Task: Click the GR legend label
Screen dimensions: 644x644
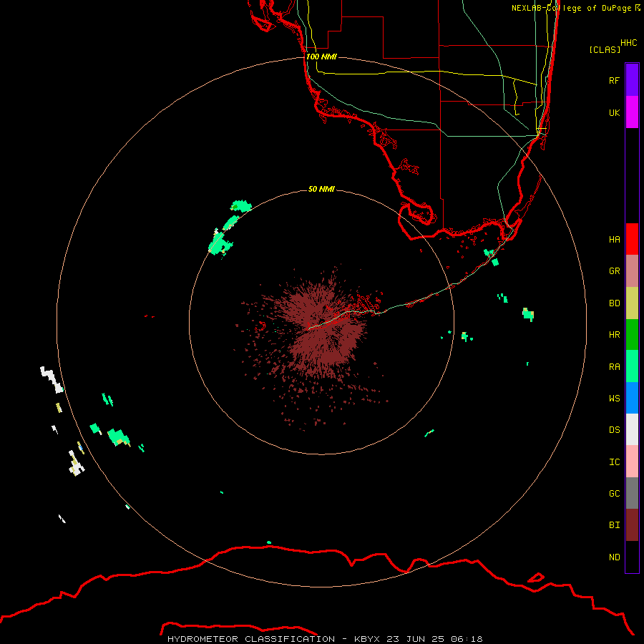Action: click(614, 271)
